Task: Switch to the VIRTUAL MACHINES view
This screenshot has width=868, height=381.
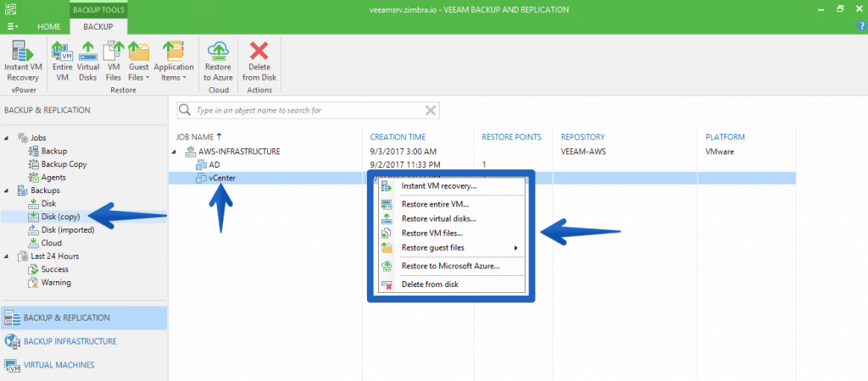Action: click(x=83, y=365)
